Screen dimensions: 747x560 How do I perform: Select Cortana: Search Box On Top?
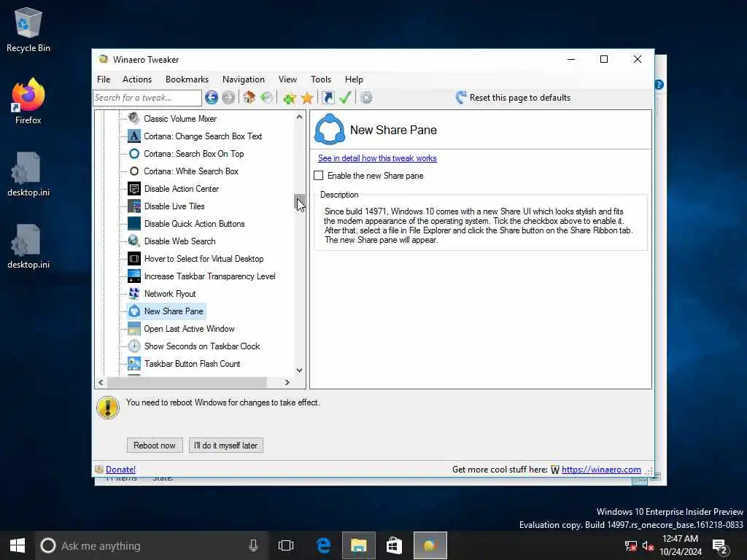point(194,154)
